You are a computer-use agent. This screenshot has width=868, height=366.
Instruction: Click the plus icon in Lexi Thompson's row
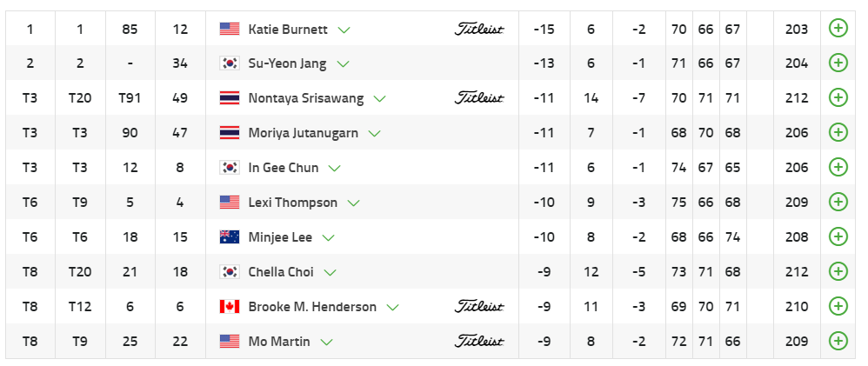pyautogui.click(x=838, y=203)
